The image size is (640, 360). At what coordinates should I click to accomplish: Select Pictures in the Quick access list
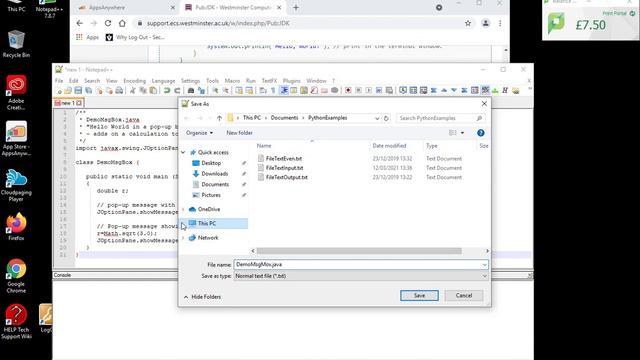[x=211, y=195]
